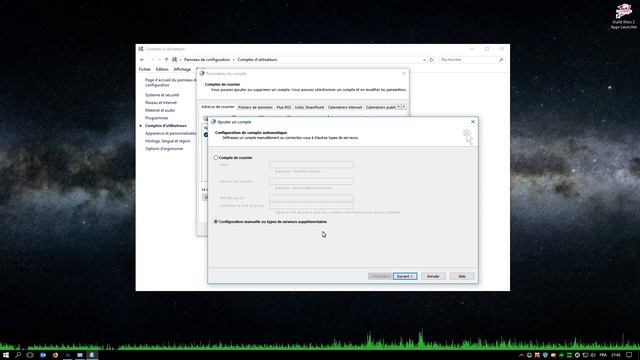Screen dimensions: 640x360
Task: Click the Annuler button
Action: (x=433, y=276)
